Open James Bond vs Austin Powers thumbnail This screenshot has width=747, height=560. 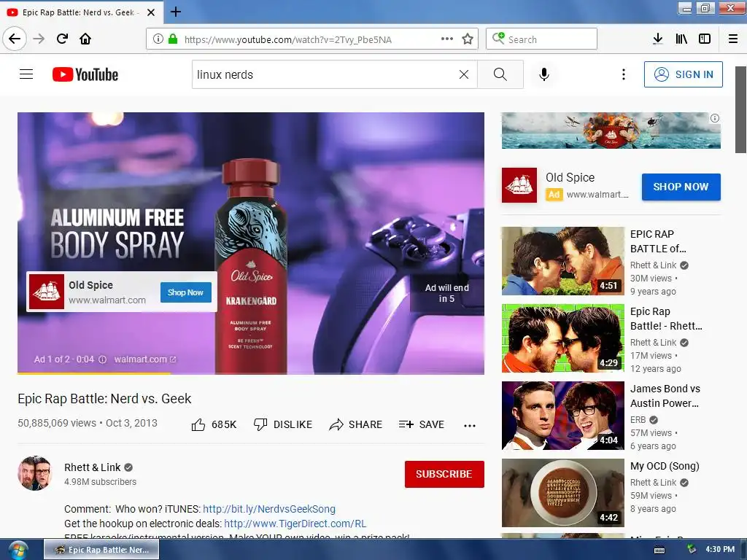point(562,415)
